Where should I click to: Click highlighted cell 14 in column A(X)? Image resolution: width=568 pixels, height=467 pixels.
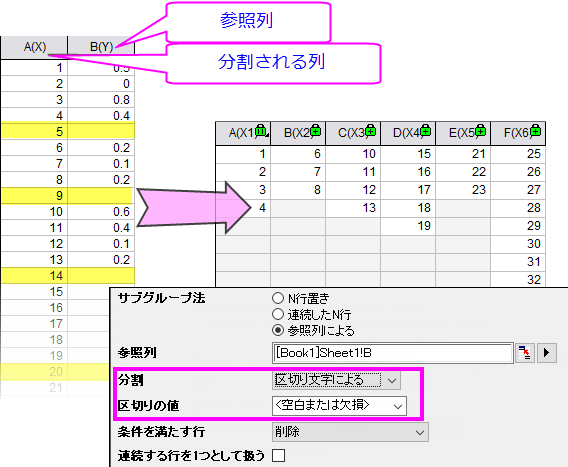point(34,276)
